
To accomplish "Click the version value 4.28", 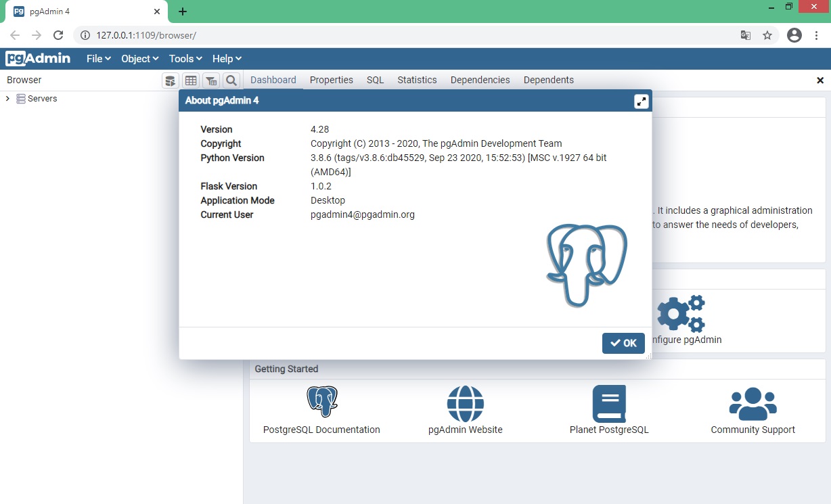I will point(319,129).
